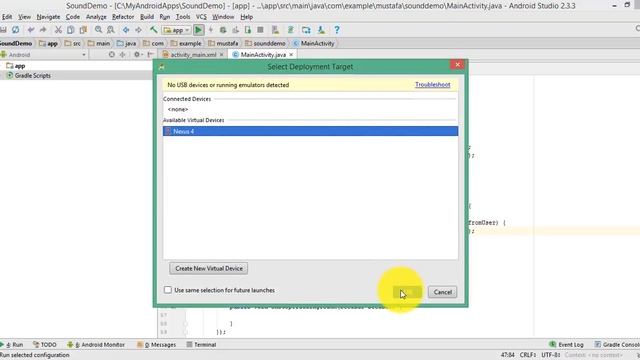Close the MainActivity.java editor tab
The height and width of the screenshot is (360, 640).
click(291, 54)
